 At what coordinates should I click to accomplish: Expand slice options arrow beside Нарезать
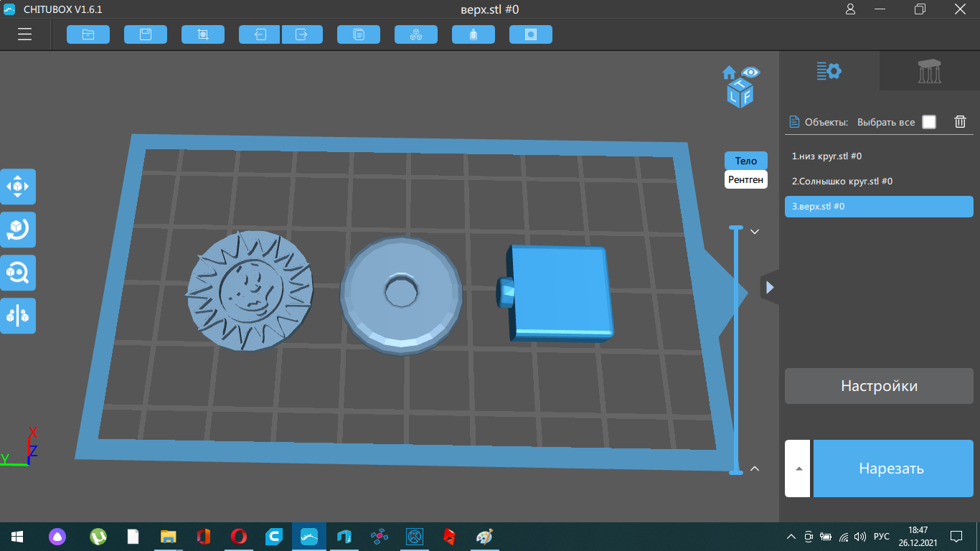(x=798, y=468)
